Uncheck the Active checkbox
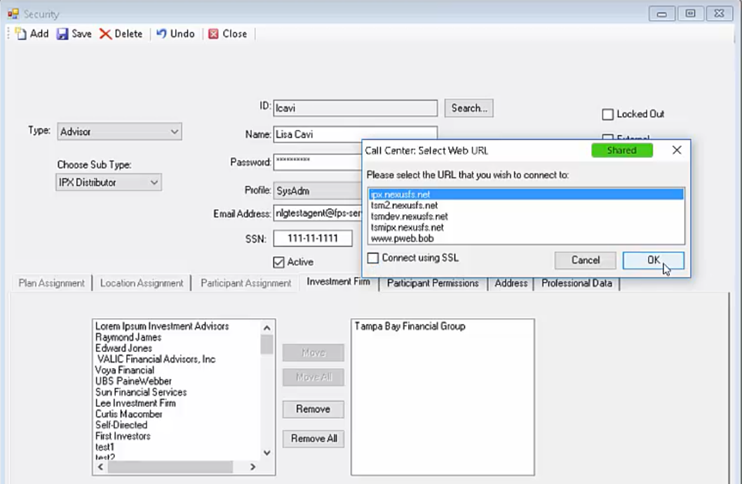 point(279,262)
